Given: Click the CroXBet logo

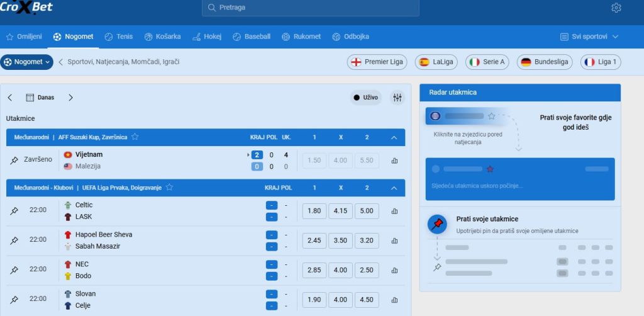Looking at the screenshot, I should (x=26, y=8).
